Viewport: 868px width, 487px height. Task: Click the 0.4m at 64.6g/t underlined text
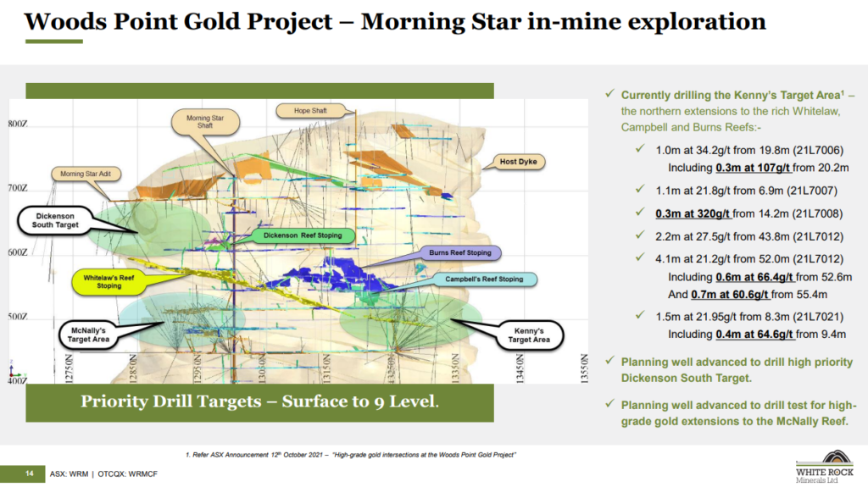point(754,335)
